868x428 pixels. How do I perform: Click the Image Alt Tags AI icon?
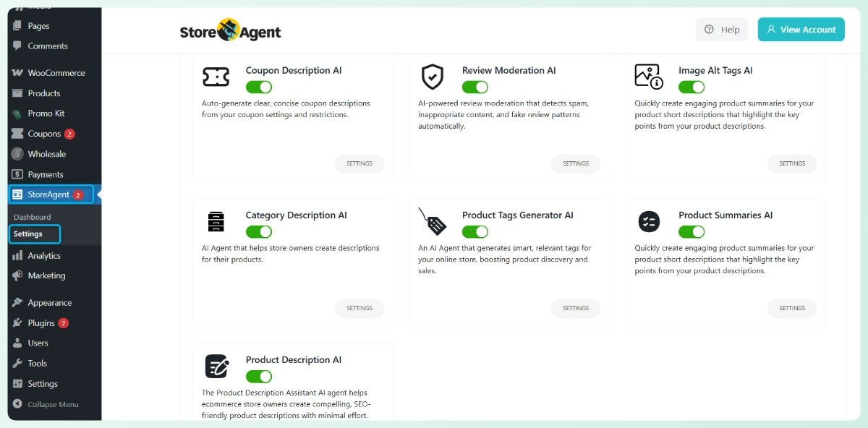[x=649, y=76]
